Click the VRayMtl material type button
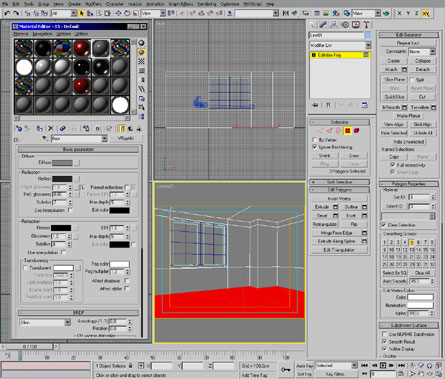The image size is (445, 379). (126, 138)
